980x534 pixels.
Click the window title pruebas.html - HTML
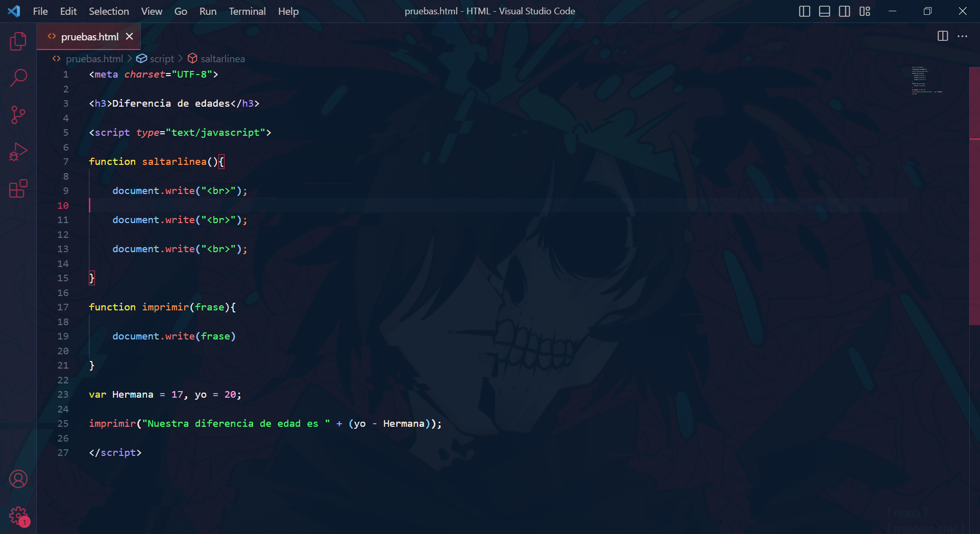[489, 11]
